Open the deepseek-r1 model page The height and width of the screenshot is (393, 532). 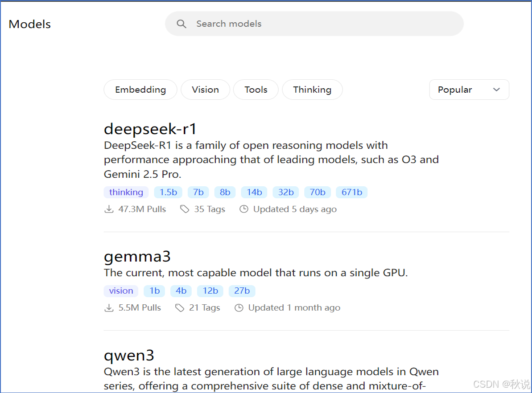coord(150,129)
